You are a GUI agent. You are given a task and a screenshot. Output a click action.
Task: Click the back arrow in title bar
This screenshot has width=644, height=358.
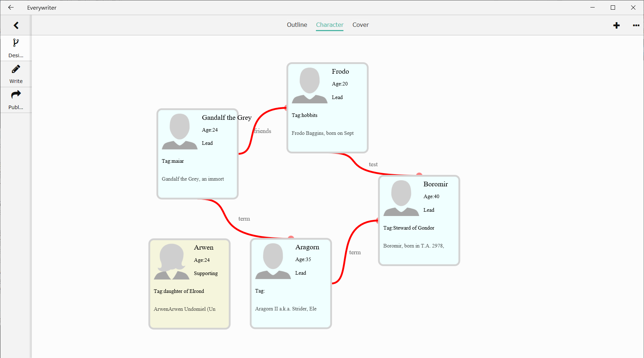click(11, 8)
